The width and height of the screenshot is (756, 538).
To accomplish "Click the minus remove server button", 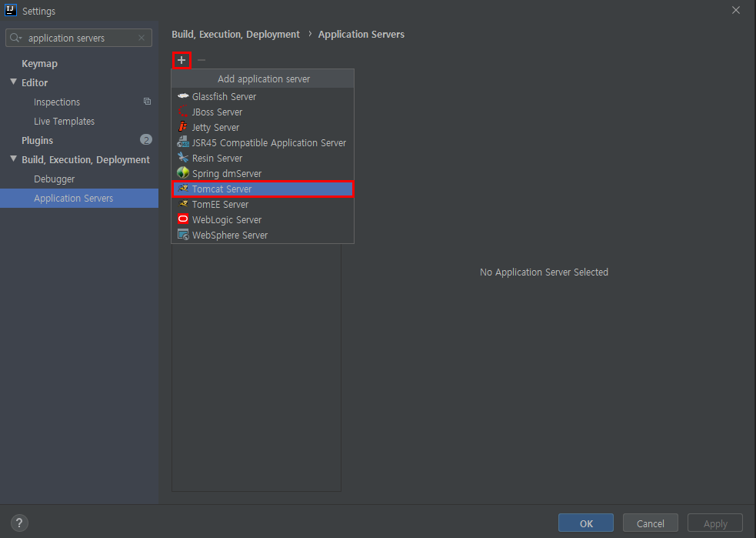I will coord(201,60).
